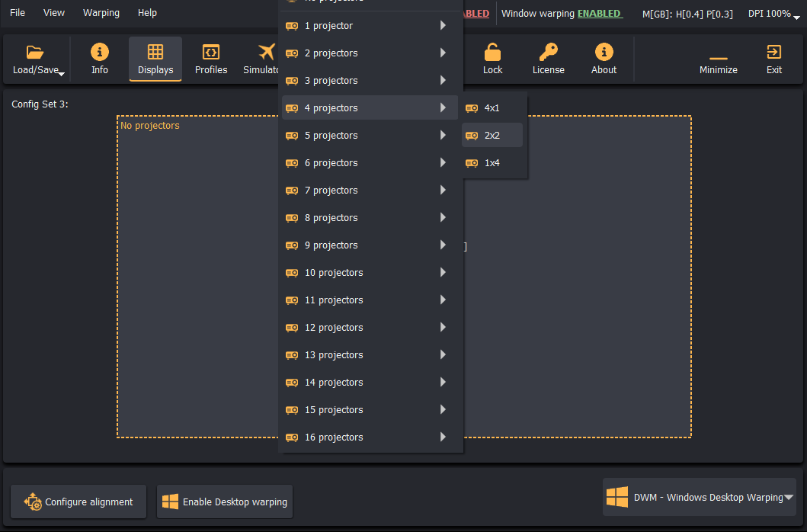This screenshot has height=532, width=807.
Task: Open the Help menu
Action: click(147, 13)
